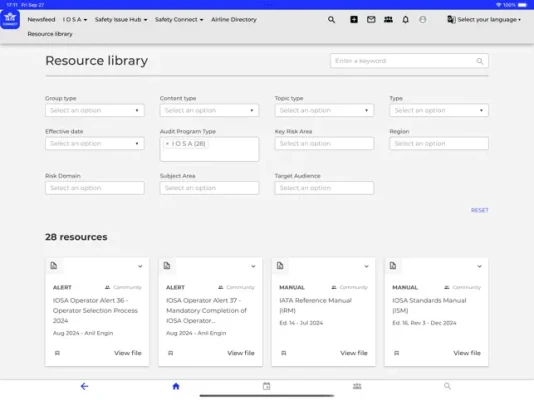Open the messages envelope icon
This screenshot has height=400, width=534.
[x=371, y=19]
